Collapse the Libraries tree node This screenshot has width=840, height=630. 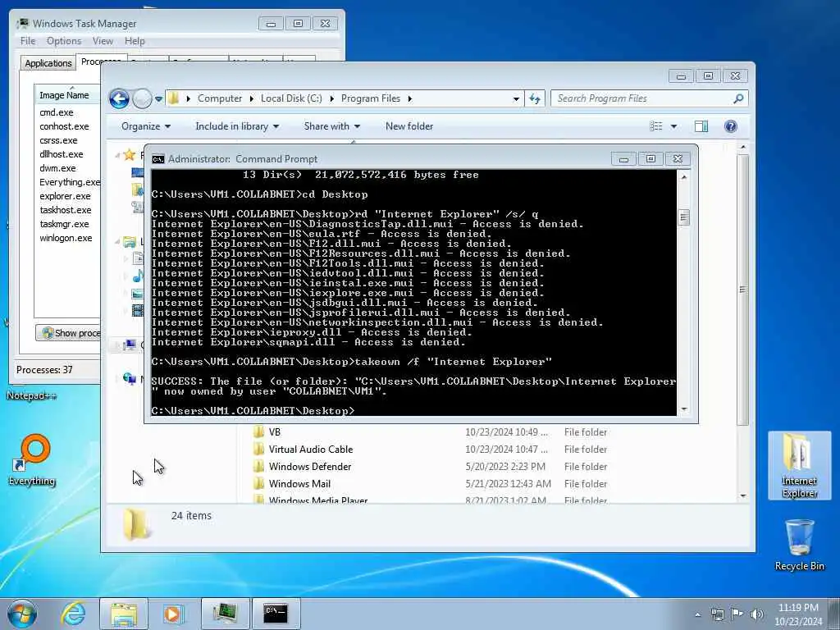coord(117,242)
